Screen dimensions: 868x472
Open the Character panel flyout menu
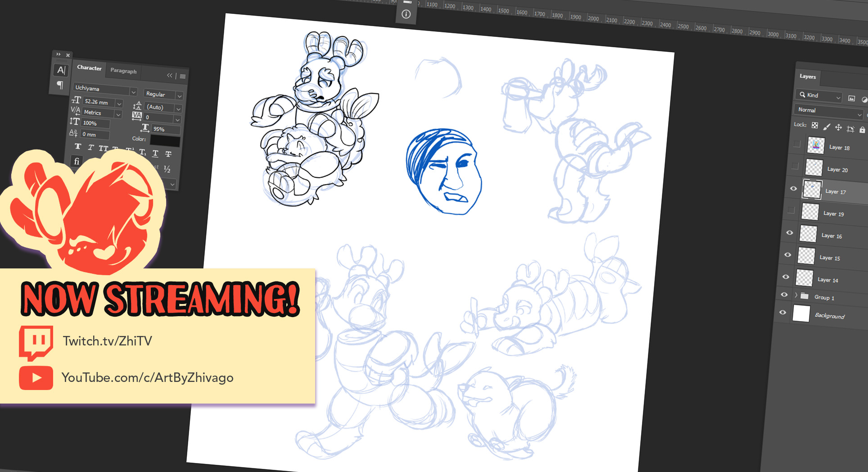[x=183, y=77]
